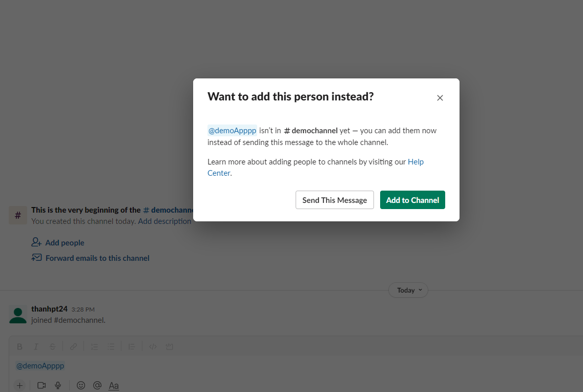This screenshot has height=392, width=583.
Task: Toggle italic formatting in composer
Action: [x=36, y=346]
